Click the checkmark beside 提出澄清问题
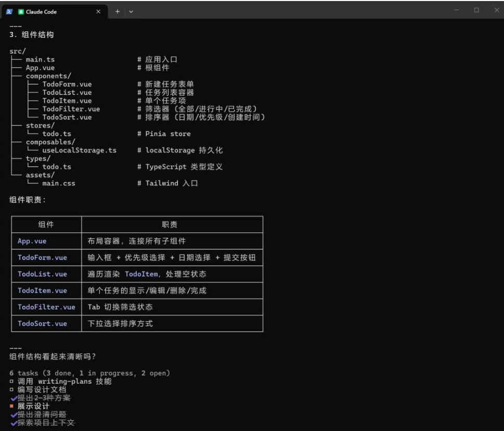Screen dimensions: 504x431 click(x=14, y=414)
